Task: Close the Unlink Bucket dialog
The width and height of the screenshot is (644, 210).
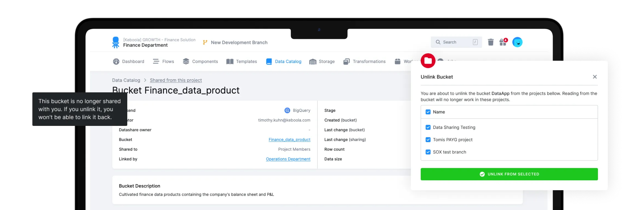Action: click(595, 77)
